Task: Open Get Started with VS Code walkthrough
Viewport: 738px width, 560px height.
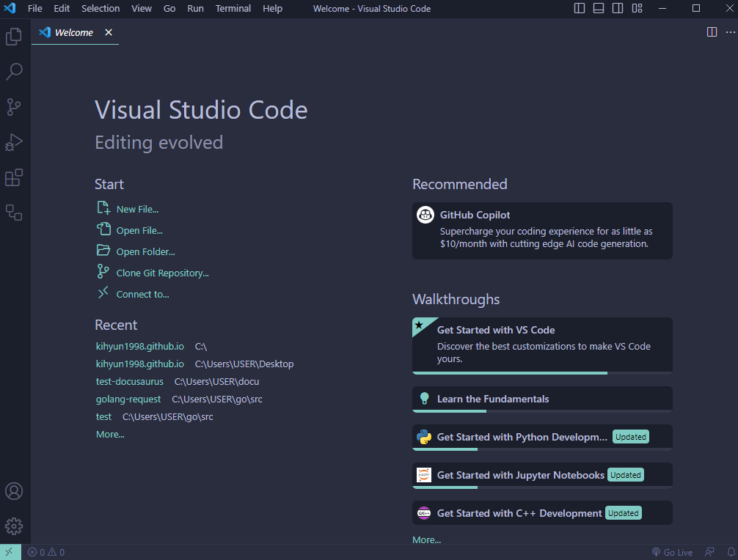Action: click(x=542, y=346)
